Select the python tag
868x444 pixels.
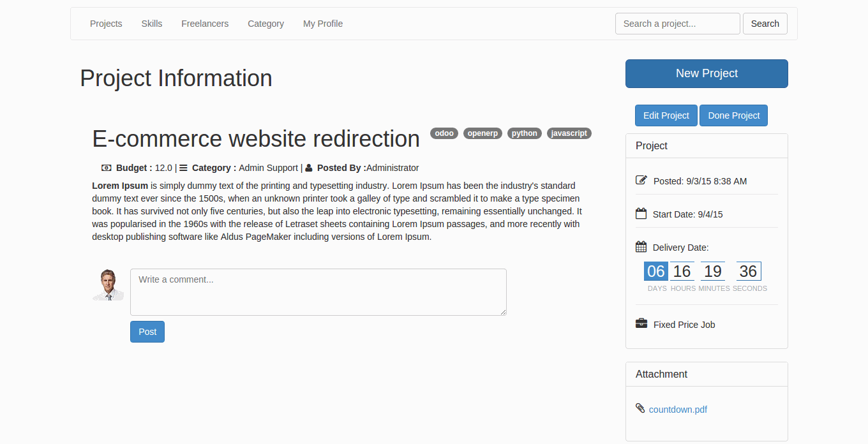pyautogui.click(x=525, y=133)
